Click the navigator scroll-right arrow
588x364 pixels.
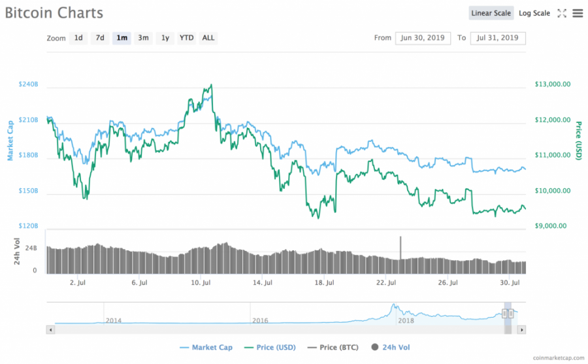point(521,330)
